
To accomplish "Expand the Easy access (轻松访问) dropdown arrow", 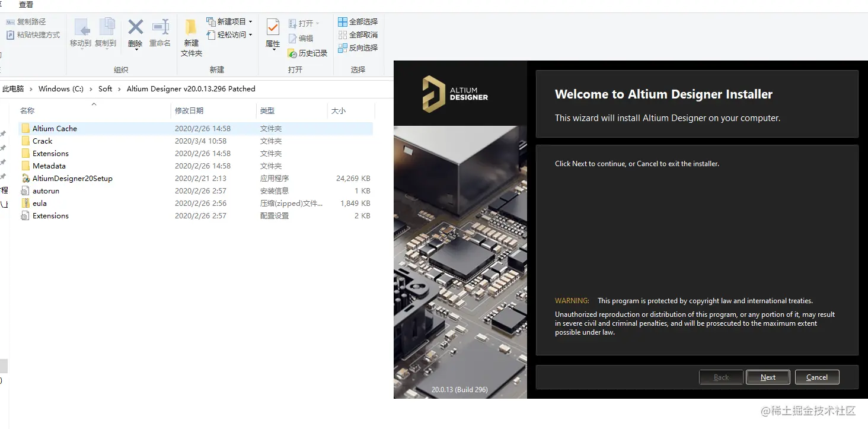I will pyautogui.click(x=251, y=35).
